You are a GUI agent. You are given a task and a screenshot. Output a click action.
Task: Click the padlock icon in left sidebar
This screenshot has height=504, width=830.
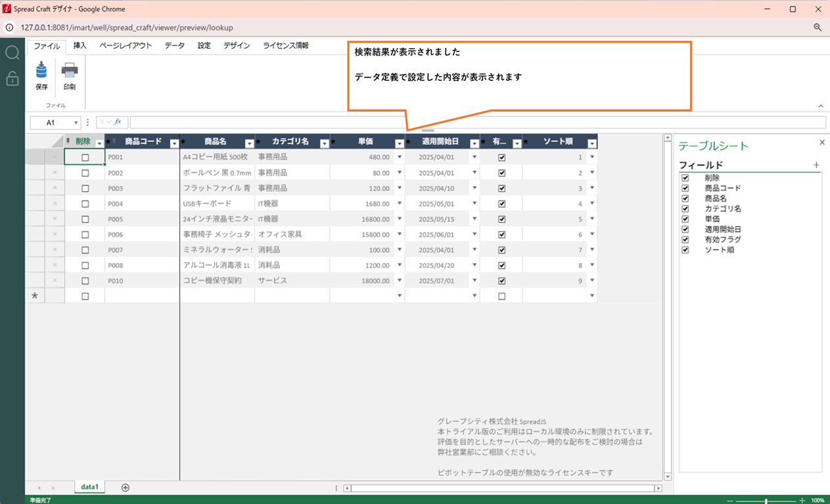(x=12, y=79)
